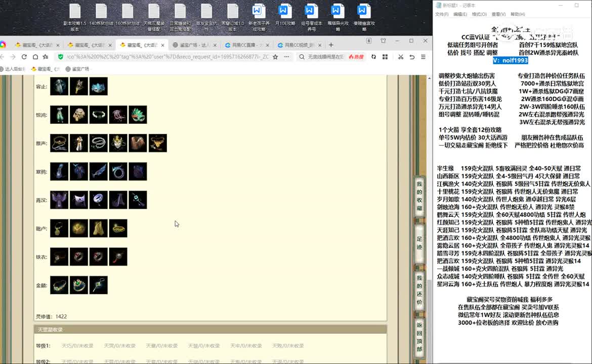Click the browser undo arrow icon
Image resolution: width=592 pixels, height=364 pixels.
[412, 57]
